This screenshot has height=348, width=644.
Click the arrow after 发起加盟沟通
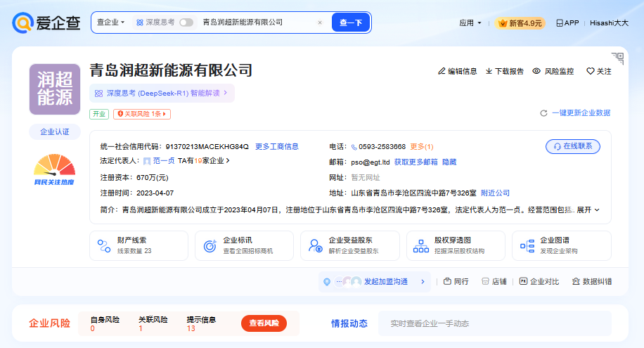pyautogui.click(x=423, y=282)
